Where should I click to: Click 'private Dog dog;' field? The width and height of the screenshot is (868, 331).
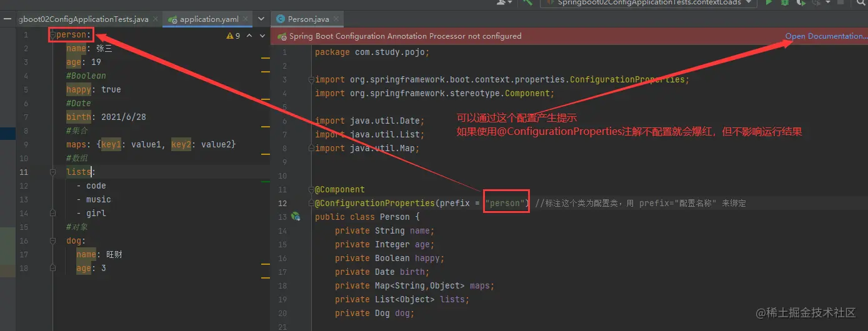374,314
